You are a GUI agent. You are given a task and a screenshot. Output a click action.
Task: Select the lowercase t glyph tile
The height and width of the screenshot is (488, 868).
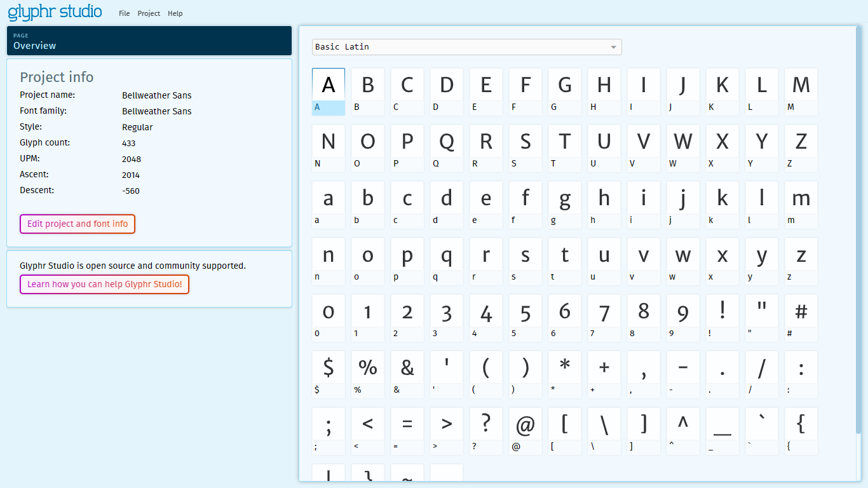[x=565, y=261]
